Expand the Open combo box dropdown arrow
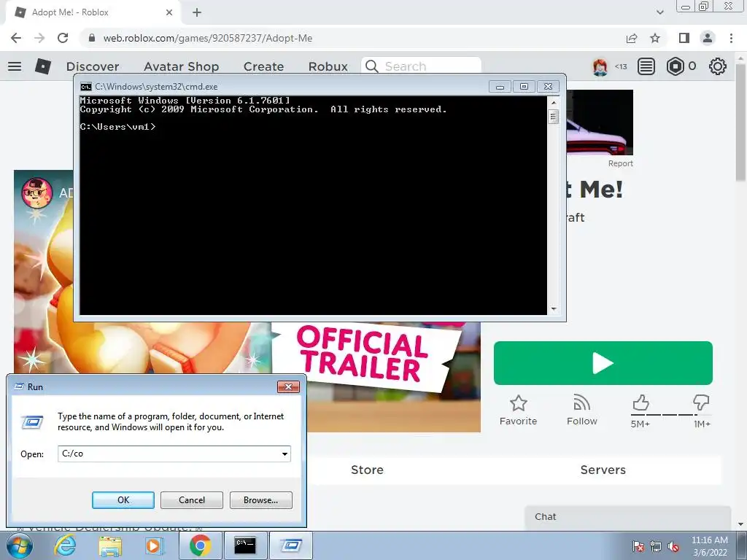747x560 pixels. (x=285, y=454)
